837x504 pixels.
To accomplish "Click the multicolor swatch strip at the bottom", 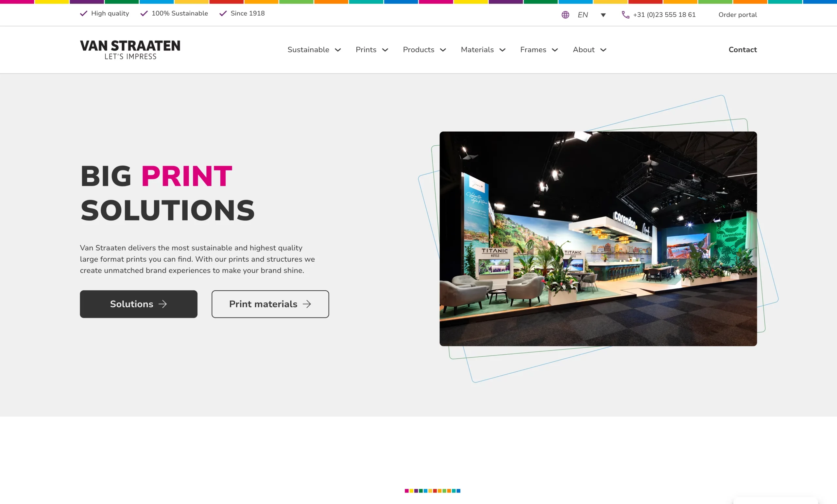I will tap(433, 491).
